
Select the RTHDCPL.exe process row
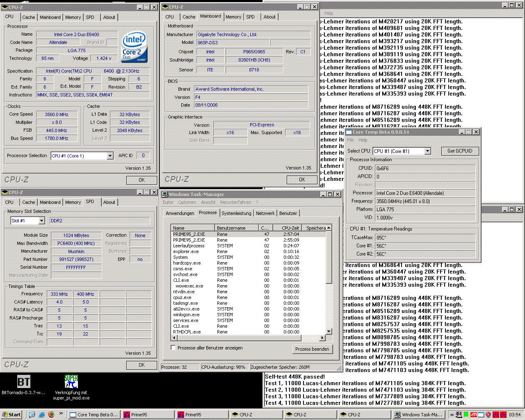coord(248,332)
